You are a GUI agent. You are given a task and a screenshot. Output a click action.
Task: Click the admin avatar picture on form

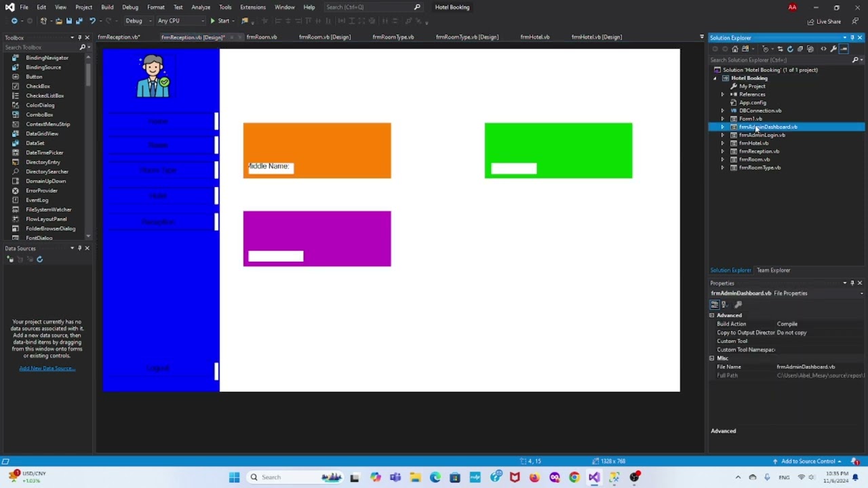pos(153,77)
